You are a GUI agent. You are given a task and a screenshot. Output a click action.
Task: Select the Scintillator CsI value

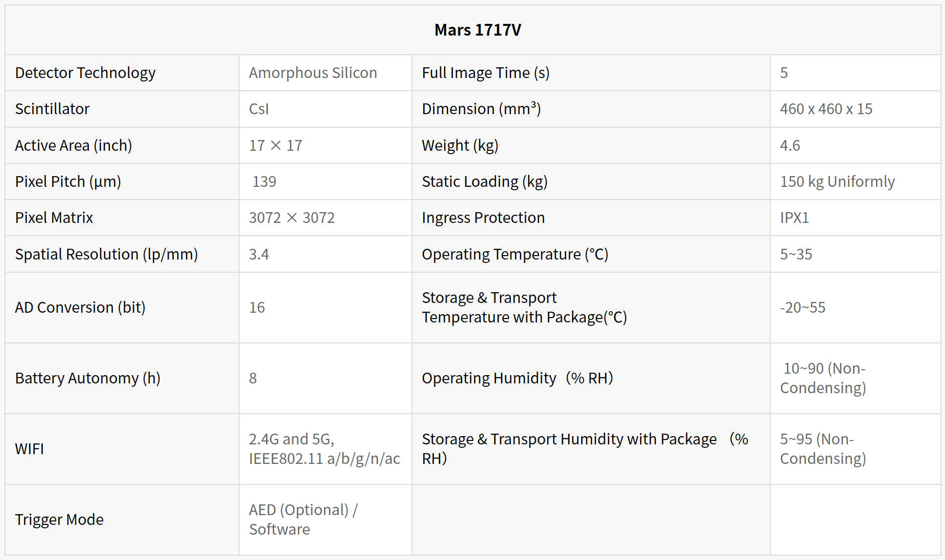tap(259, 109)
